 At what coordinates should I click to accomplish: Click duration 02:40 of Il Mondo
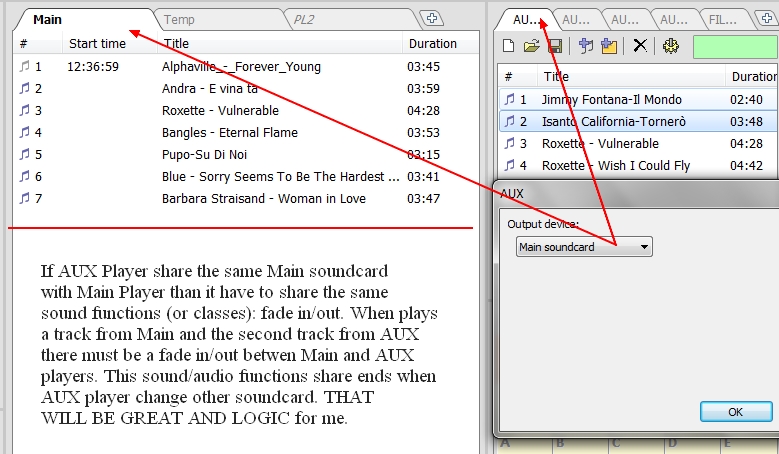pyautogui.click(x=746, y=99)
